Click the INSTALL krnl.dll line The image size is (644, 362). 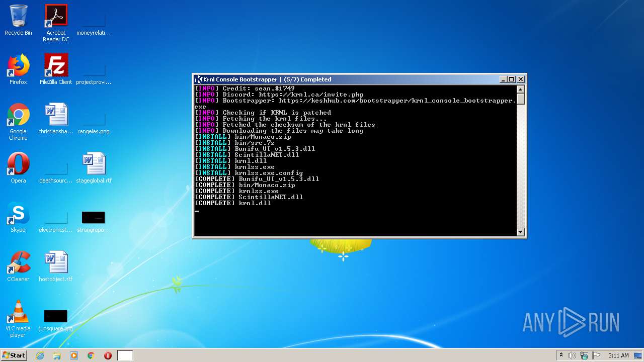231,161
